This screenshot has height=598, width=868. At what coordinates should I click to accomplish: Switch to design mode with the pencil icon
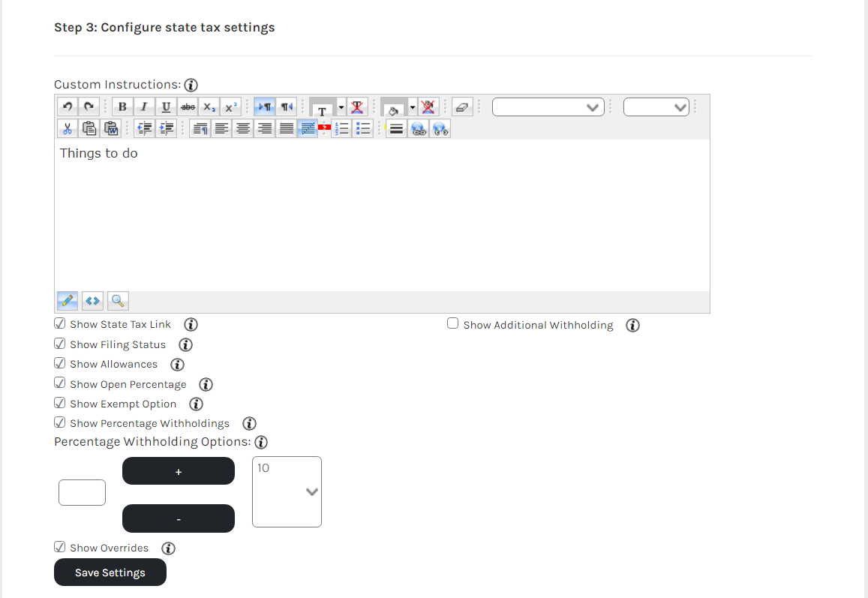click(x=68, y=301)
